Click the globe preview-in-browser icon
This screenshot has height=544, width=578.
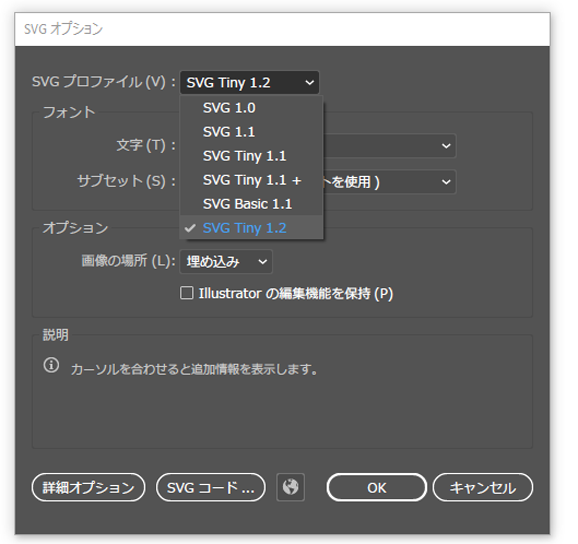[290, 487]
